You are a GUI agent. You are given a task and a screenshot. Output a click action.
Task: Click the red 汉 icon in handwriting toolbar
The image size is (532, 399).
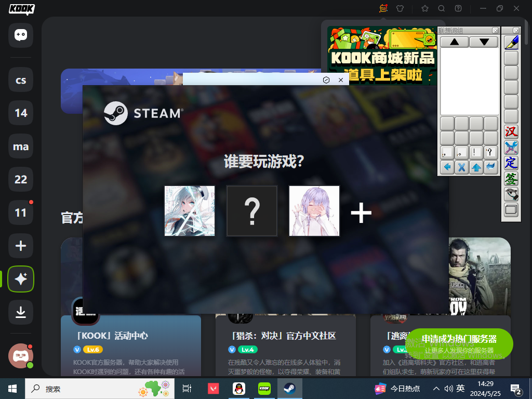coord(511,131)
